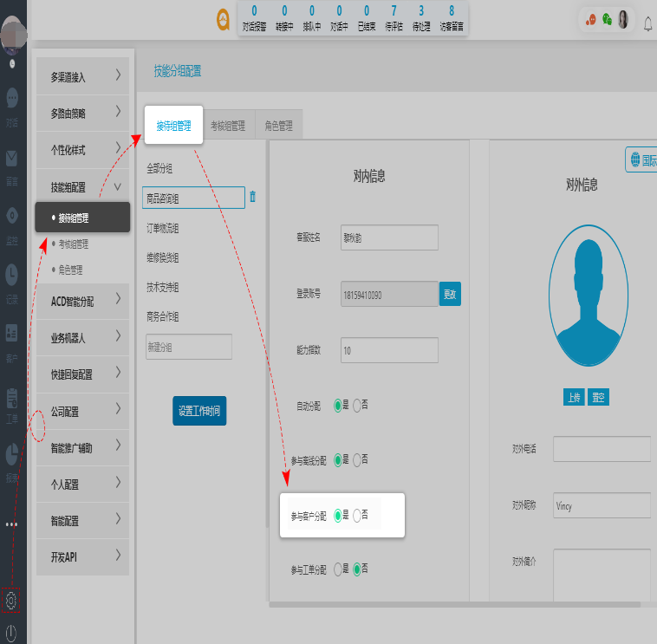Viewport: 657px width, 644px height.
Task: Expand the 智能推广辅助 menu
Action: pos(82,447)
